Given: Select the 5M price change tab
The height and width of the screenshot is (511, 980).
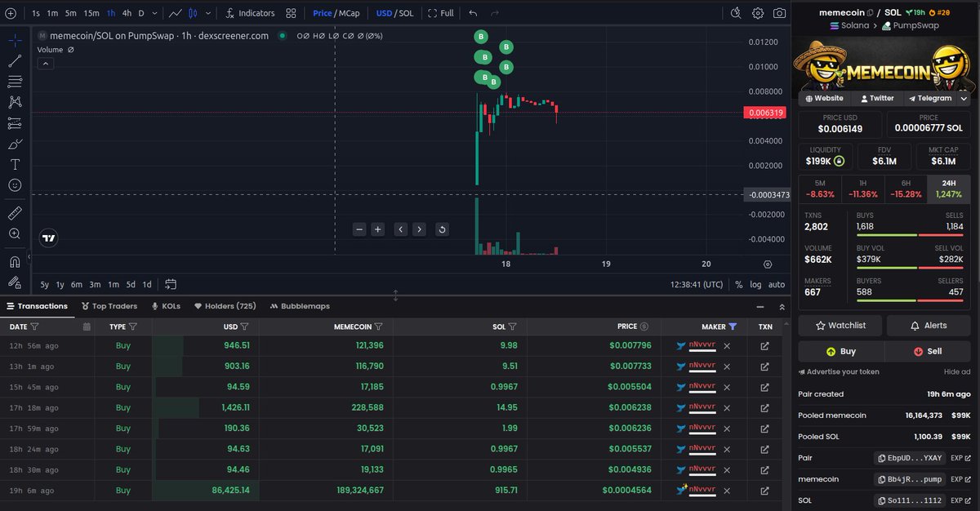Looking at the screenshot, I should [820, 189].
